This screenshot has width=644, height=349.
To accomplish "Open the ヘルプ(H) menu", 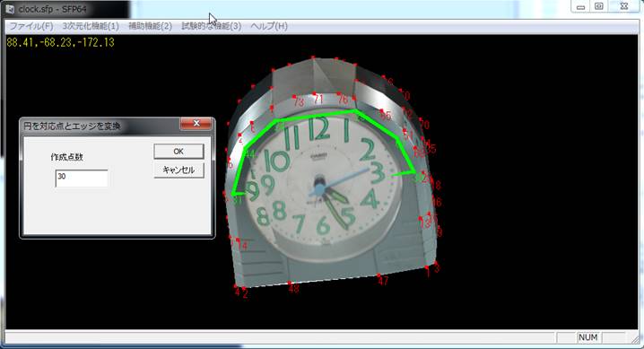I will pos(268,26).
